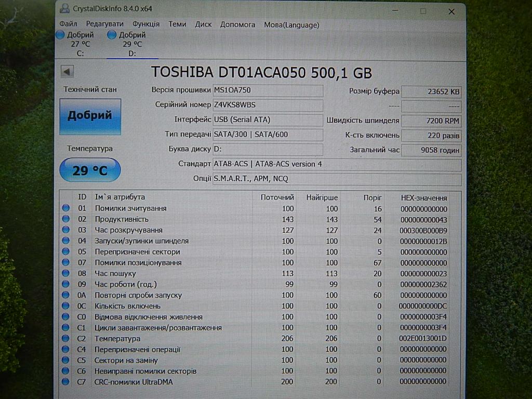This screenshot has width=532, height=399.
Task: Click the 29 °C temperature button
Action: [90, 170]
